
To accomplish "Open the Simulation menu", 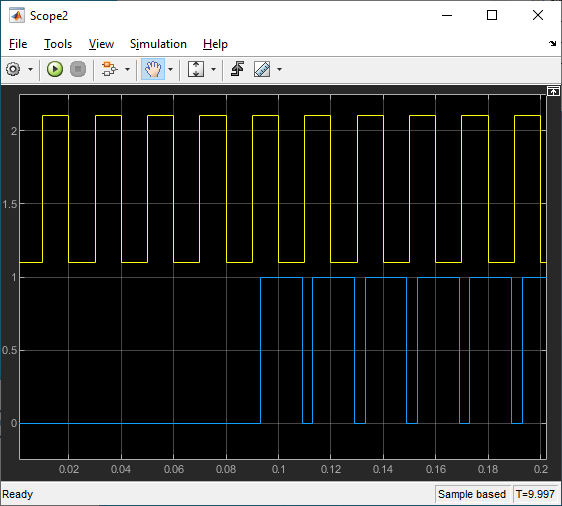I will 158,44.
